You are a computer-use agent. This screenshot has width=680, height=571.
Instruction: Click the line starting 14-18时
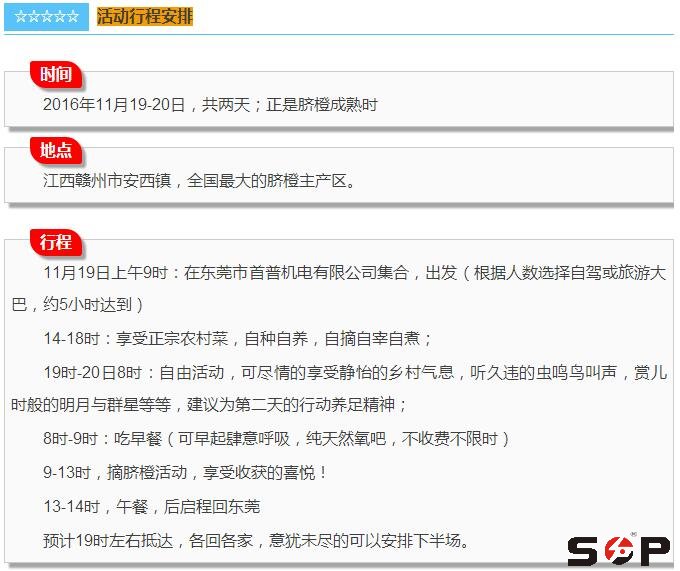coord(238,338)
